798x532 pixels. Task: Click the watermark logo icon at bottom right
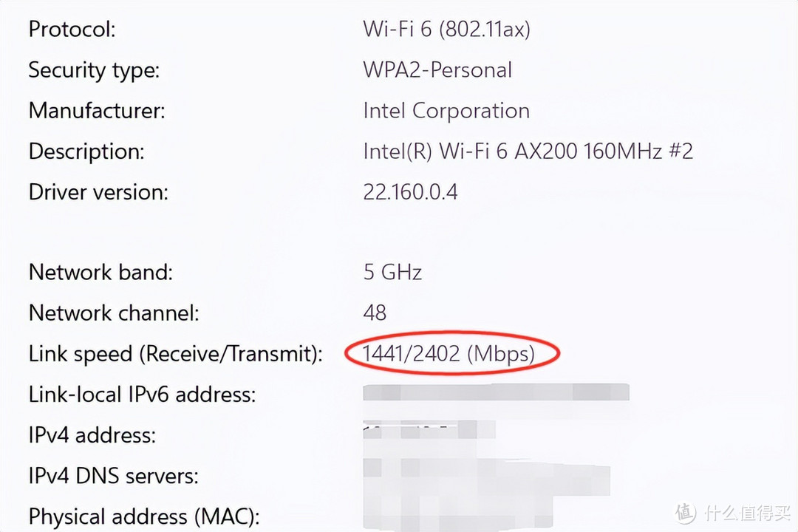pos(685,513)
